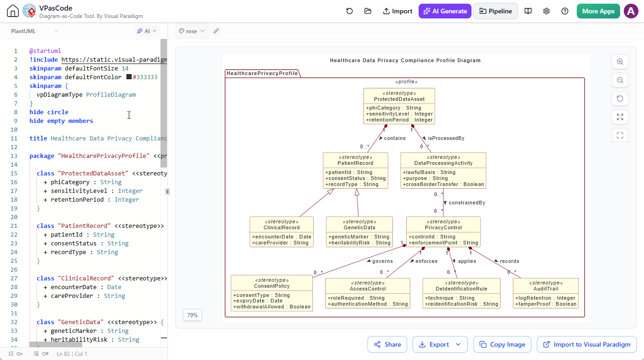Click the editor horizontal scrollbar
The width and height of the screenshot is (644, 360).
tap(56, 344)
